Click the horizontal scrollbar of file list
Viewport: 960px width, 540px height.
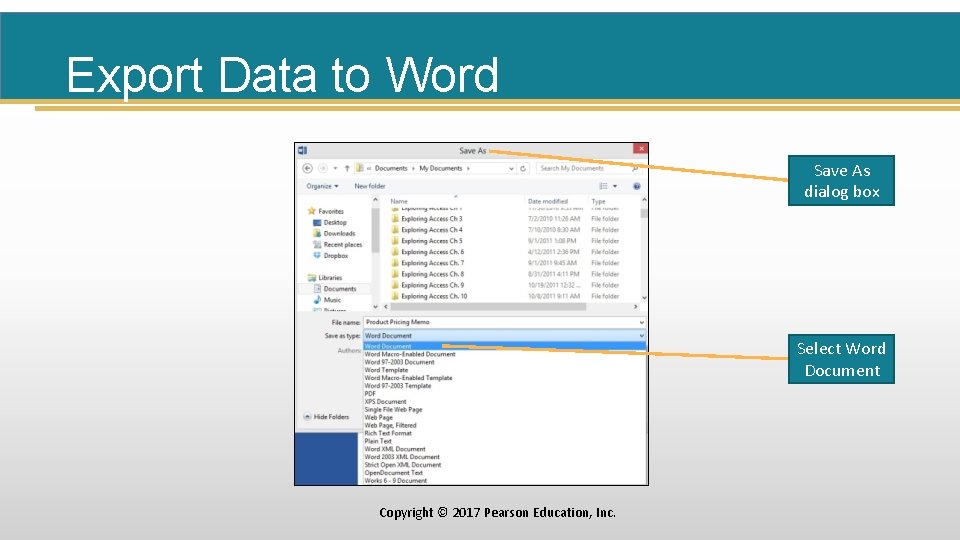click(488, 307)
